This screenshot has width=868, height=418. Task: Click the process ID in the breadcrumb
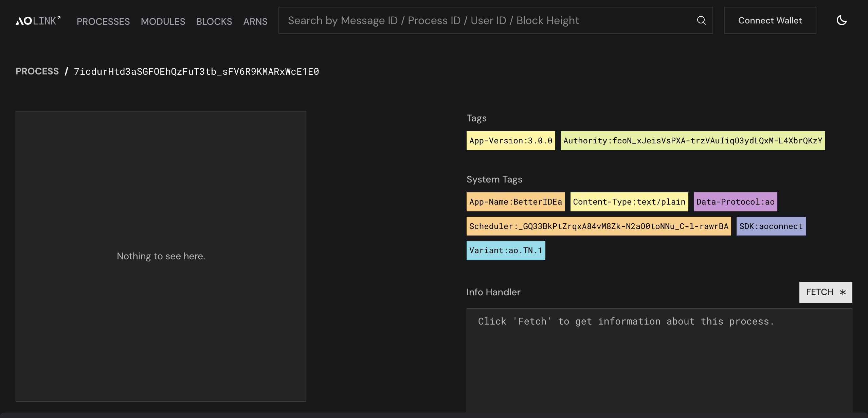[196, 71]
